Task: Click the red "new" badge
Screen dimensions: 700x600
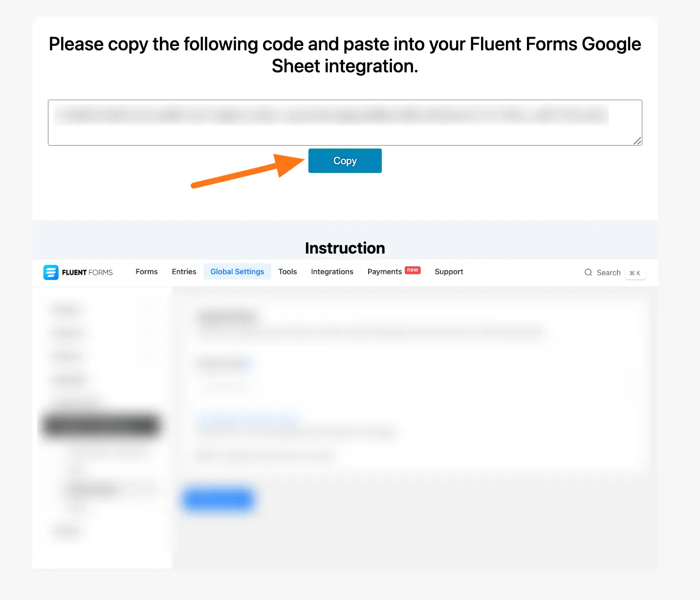Action: click(413, 270)
